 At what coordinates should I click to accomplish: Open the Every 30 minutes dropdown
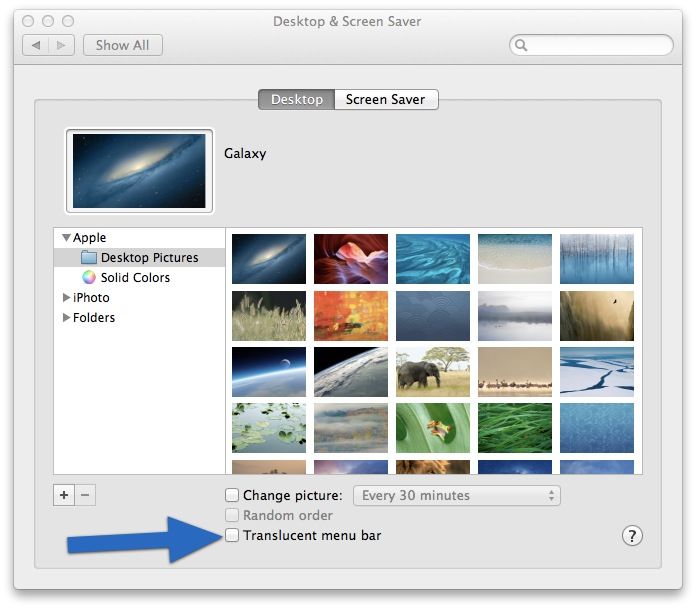(x=457, y=495)
